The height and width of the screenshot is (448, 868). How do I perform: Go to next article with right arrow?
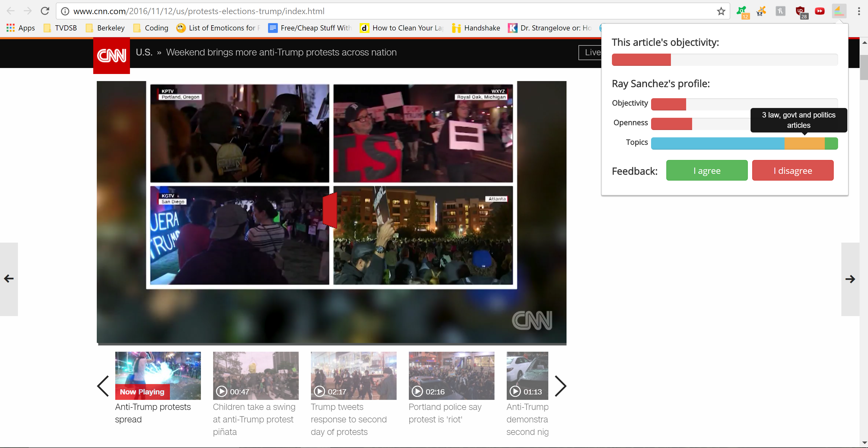[850, 279]
